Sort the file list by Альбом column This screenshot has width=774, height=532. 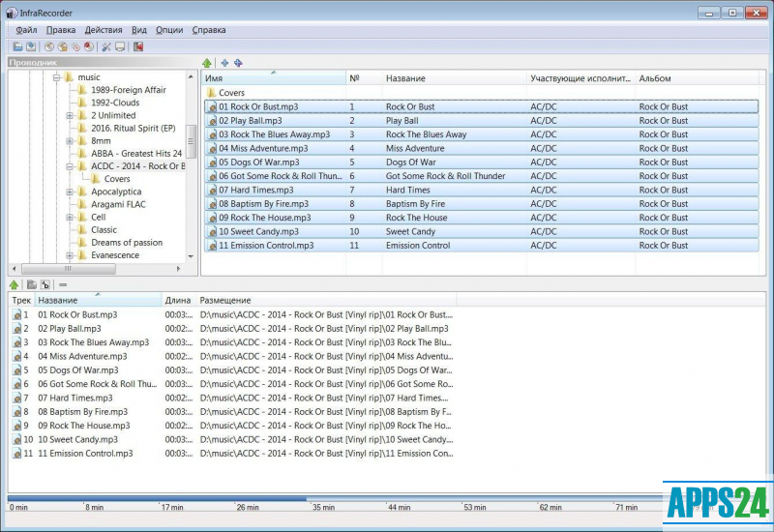click(697, 78)
